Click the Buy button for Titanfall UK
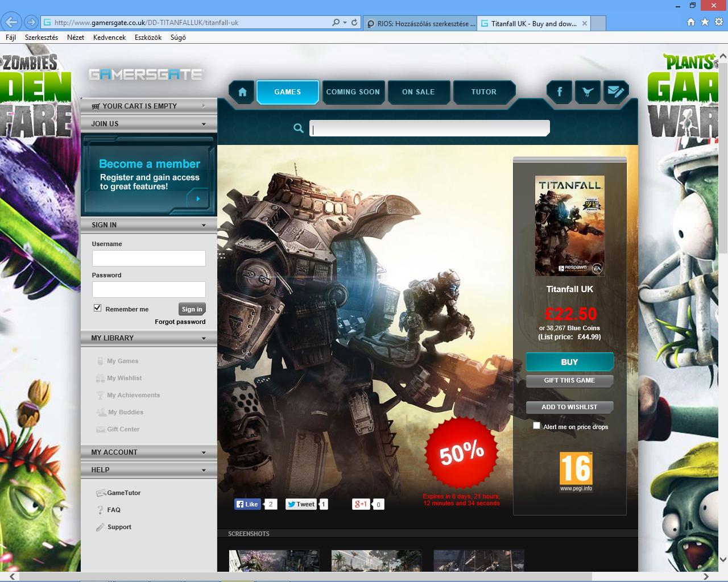Viewport: 728px width, 582px height. point(570,362)
